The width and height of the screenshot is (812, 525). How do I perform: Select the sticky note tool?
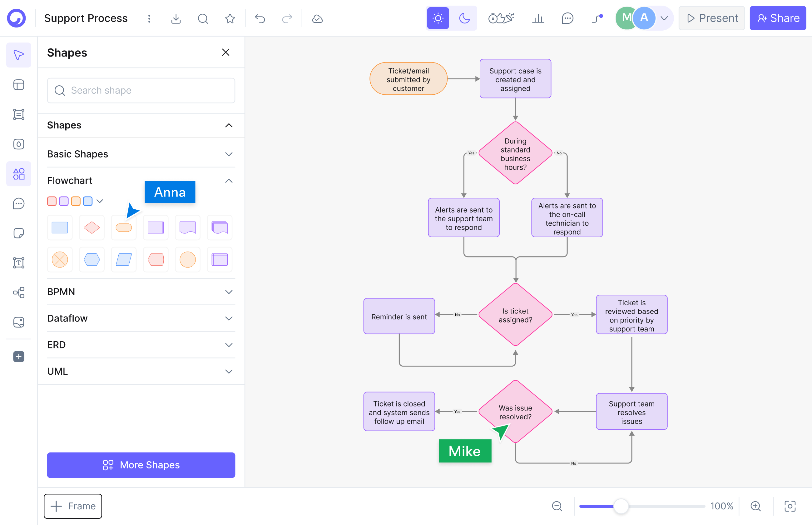(x=19, y=233)
